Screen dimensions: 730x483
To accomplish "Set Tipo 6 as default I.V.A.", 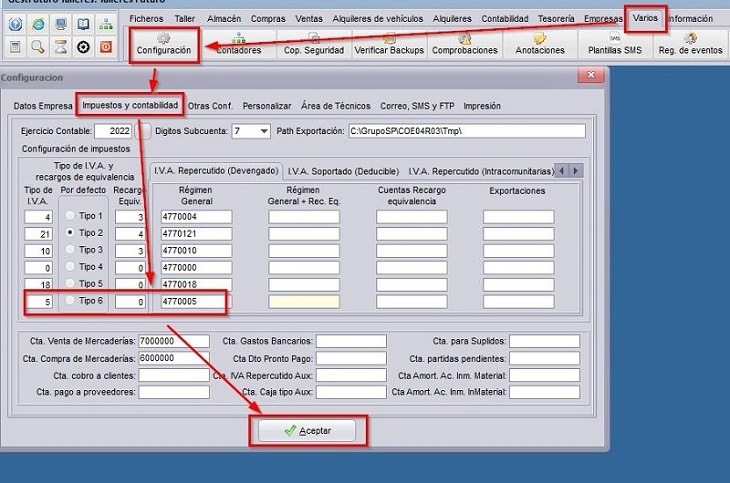I will tap(70, 300).
